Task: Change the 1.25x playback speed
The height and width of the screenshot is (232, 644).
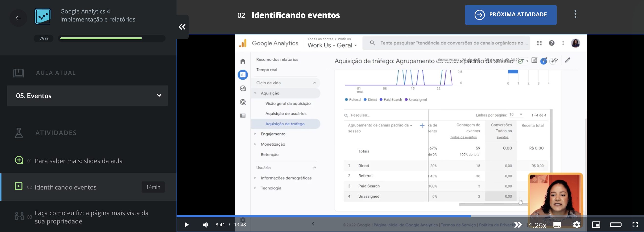Action: click(538, 225)
